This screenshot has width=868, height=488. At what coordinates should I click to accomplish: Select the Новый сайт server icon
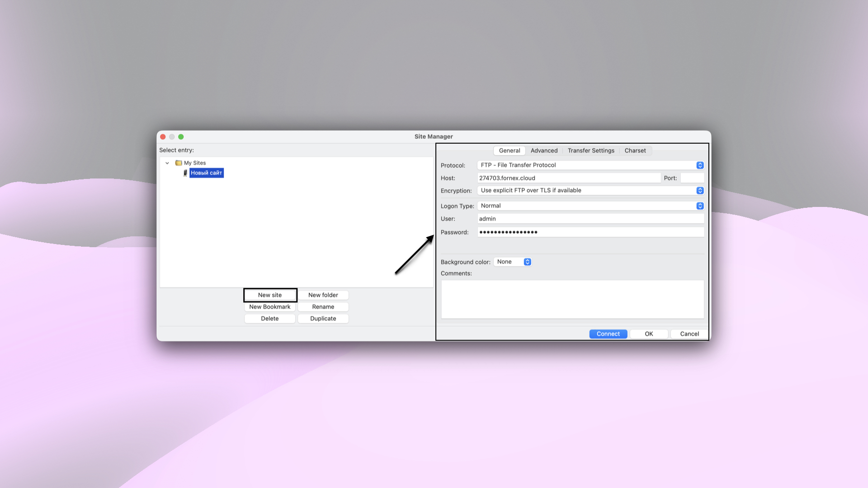point(185,173)
